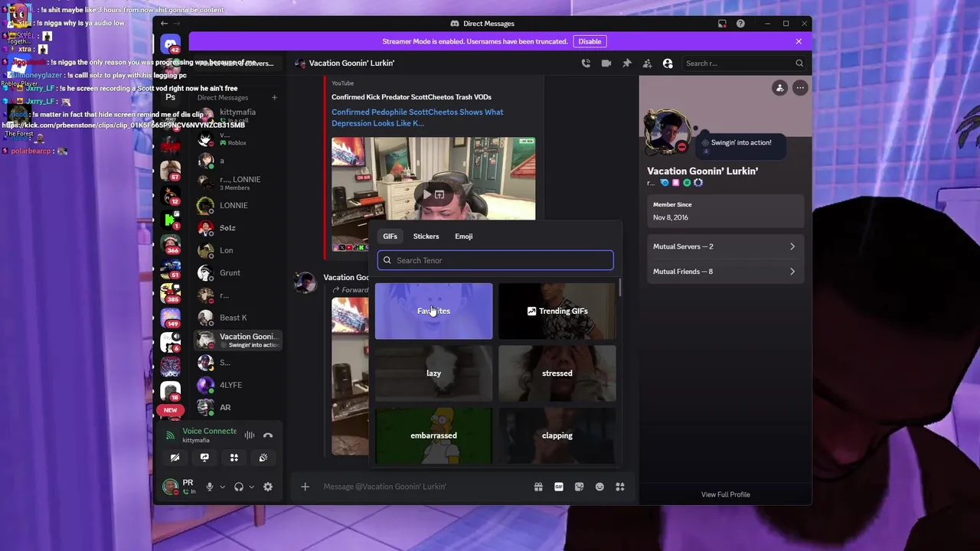The height and width of the screenshot is (551, 980).
Task: Start a voice call with the header icon
Action: (586, 64)
